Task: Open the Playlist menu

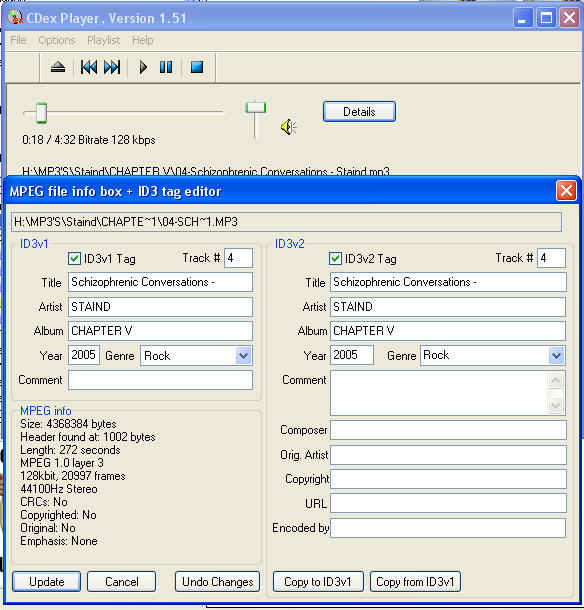Action: point(103,40)
